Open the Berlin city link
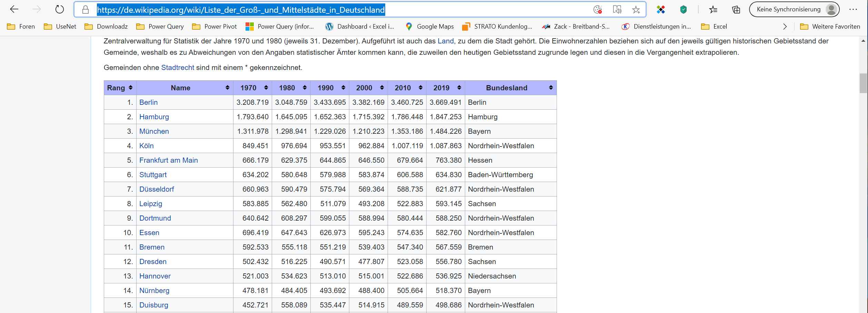The height and width of the screenshot is (313, 868). pyautogui.click(x=148, y=102)
